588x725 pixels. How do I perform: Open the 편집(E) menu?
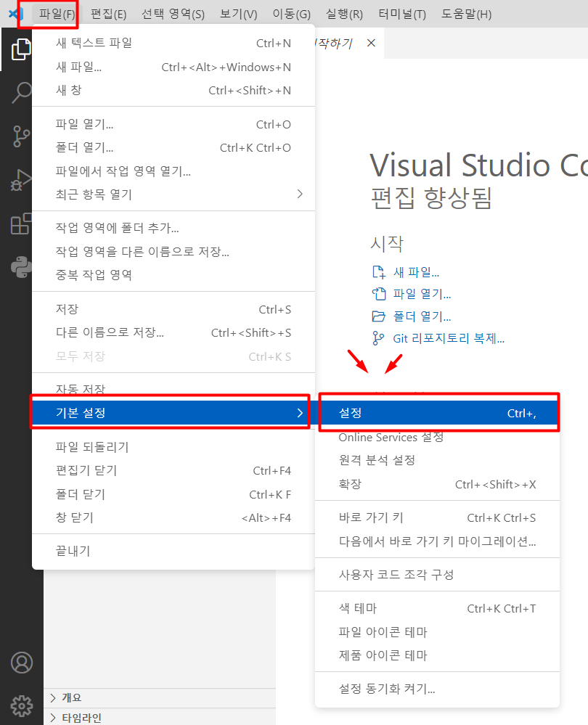108,15
